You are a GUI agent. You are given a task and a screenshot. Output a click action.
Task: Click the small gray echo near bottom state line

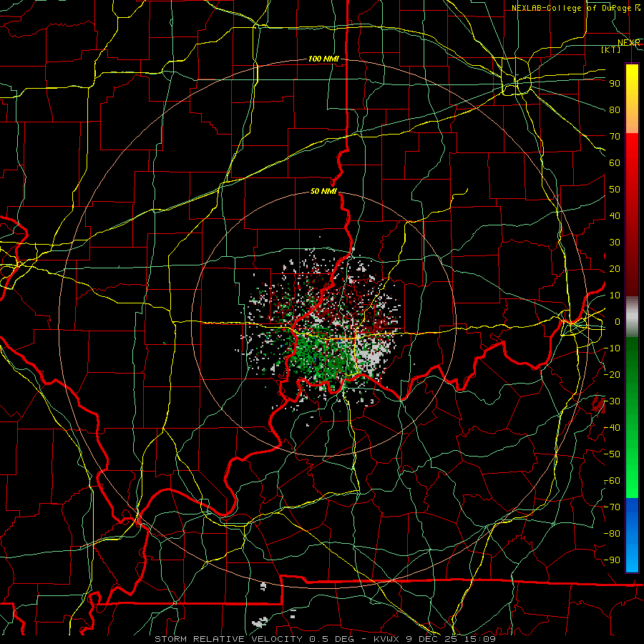point(263,586)
